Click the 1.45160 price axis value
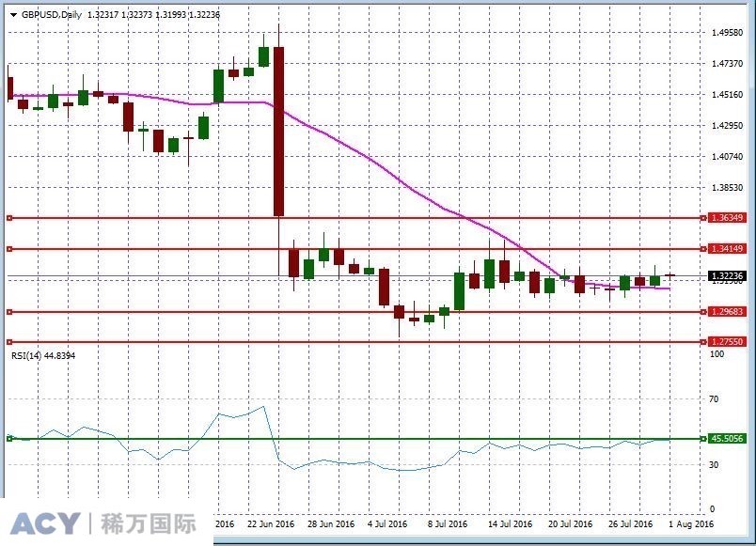 click(x=727, y=95)
